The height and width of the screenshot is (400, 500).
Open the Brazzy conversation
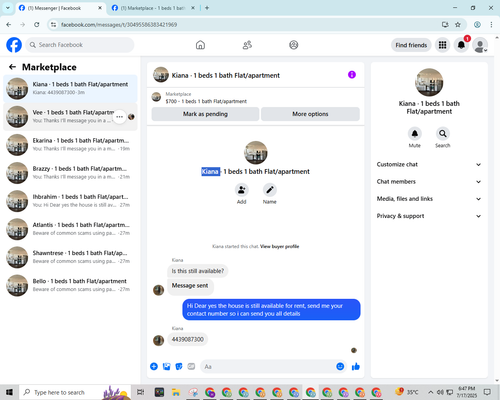pos(70,173)
